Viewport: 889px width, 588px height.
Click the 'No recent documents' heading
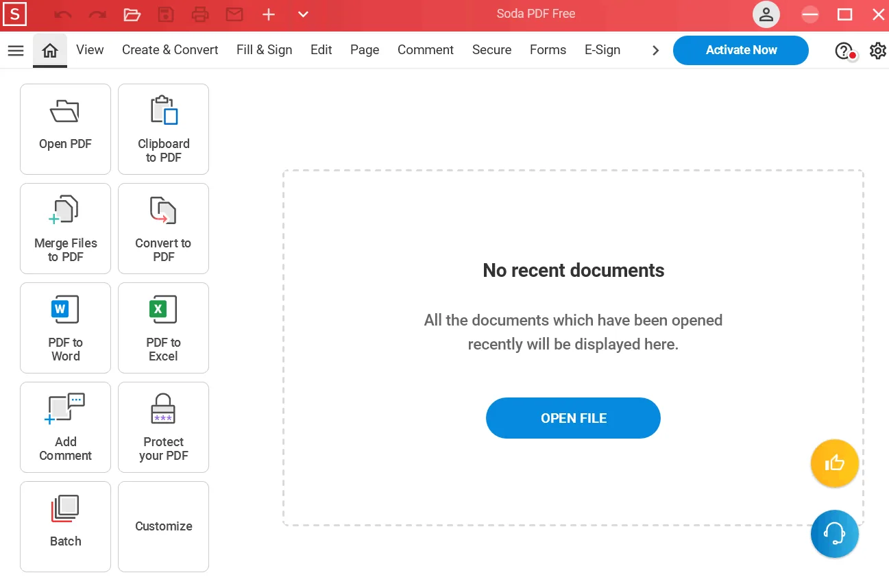[x=574, y=270]
